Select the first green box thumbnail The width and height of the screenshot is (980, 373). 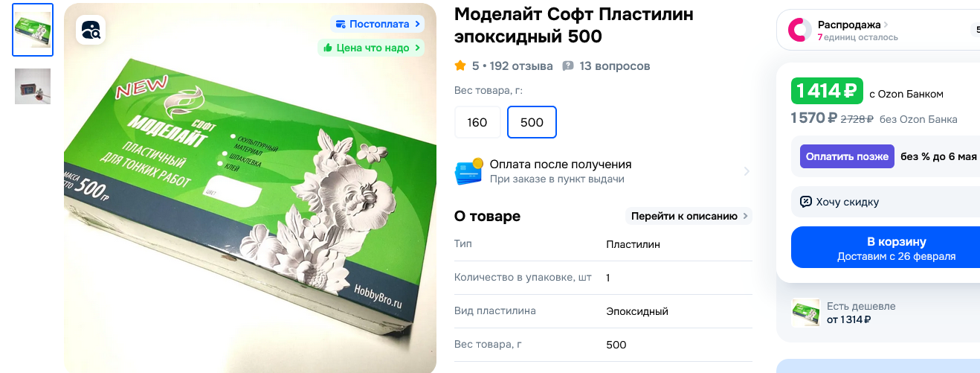coord(33,30)
